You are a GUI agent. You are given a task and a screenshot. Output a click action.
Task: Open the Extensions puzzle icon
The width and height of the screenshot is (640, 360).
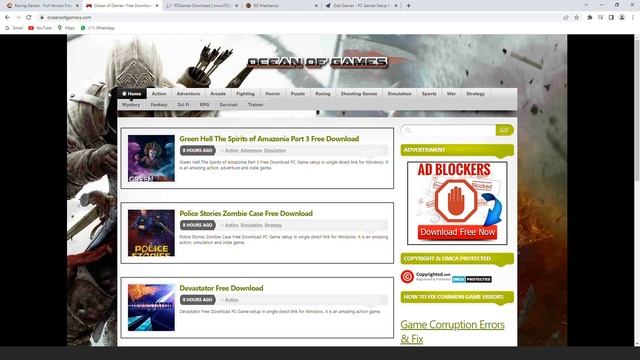pyautogui.click(x=589, y=18)
